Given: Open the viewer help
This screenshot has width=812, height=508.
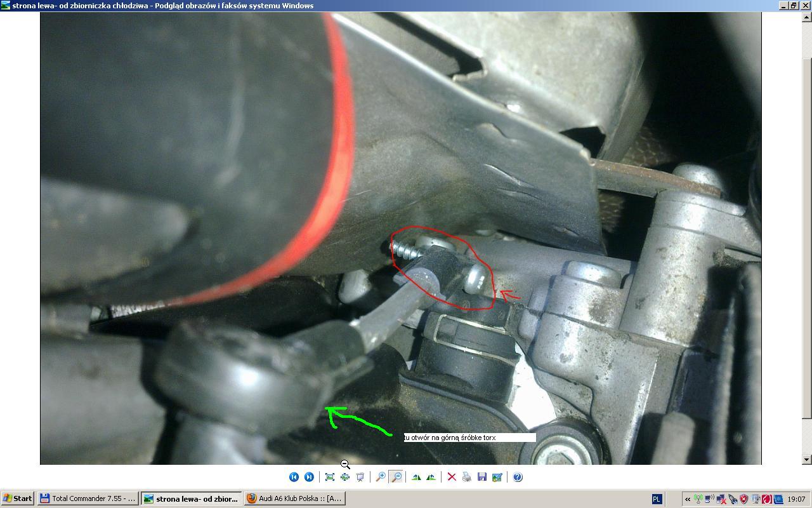Looking at the screenshot, I should pyautogui.click(x=518, y=477).
